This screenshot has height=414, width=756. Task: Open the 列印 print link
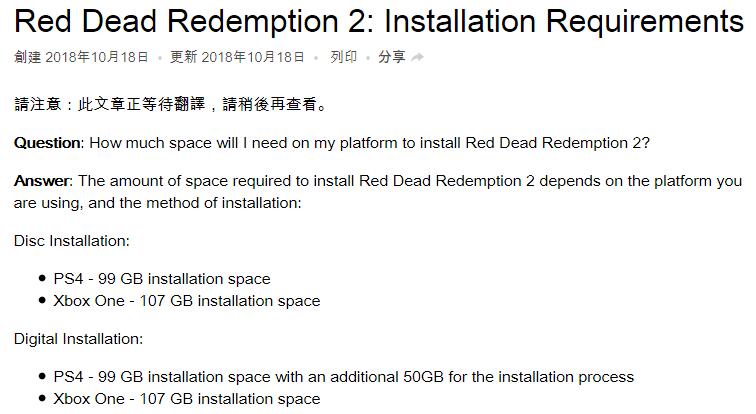pyautogui.click(x=343, y=57)
